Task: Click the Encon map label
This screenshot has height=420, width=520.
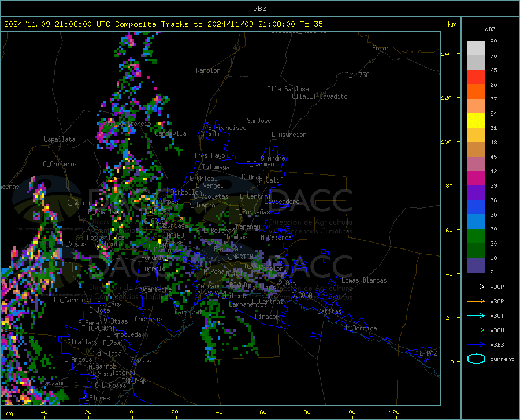Action: (381, 48)
